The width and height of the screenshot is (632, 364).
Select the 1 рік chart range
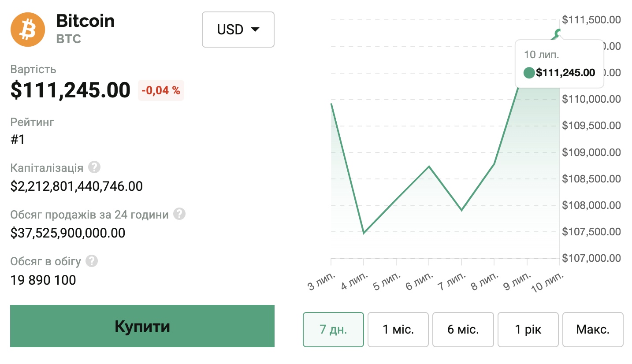pos(528,330)
